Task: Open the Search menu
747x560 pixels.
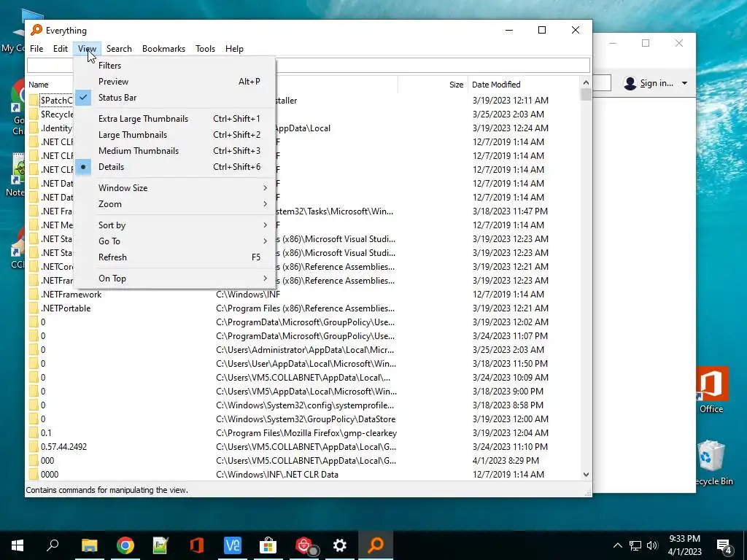Action: tap(119, 49)
